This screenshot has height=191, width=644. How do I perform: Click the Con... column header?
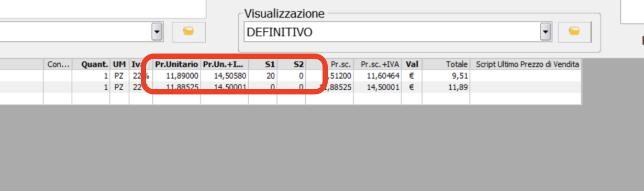(x=58, y=64)
